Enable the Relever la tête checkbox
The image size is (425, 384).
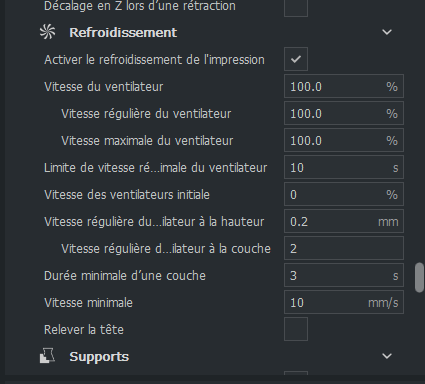(x=296, y=329)
